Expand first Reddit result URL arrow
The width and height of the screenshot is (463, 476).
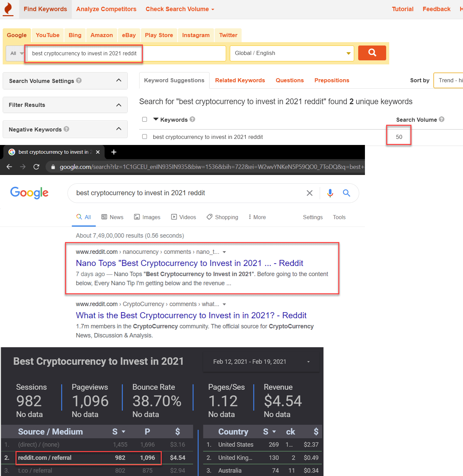pyautogui.click(x=224, y=252)
